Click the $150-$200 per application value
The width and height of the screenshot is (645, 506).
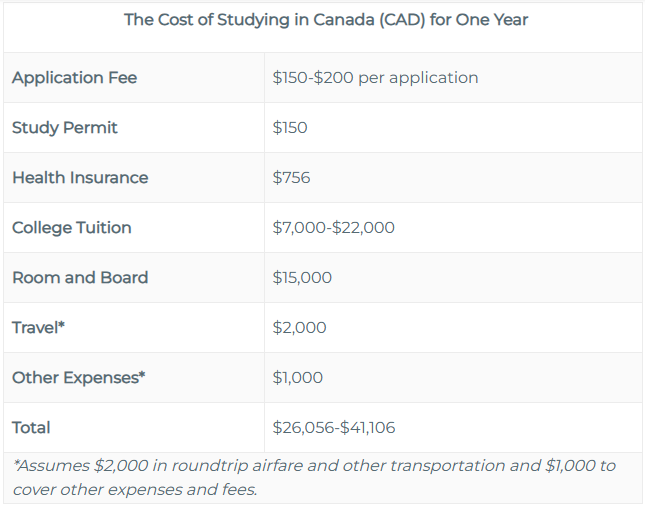pos(375,78)
